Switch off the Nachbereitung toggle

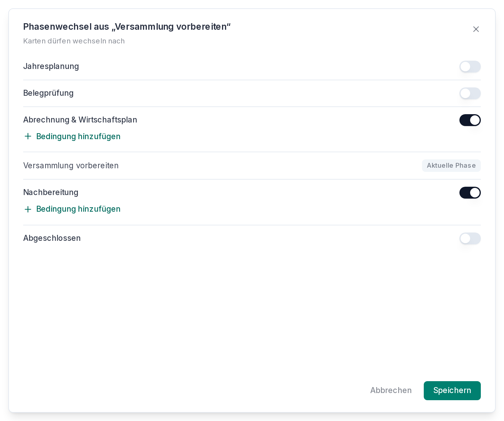point(470,193)
